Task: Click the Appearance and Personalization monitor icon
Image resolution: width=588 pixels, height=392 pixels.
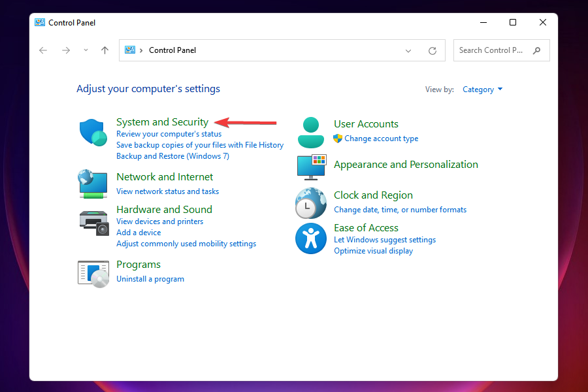Action: coord(312,167)
